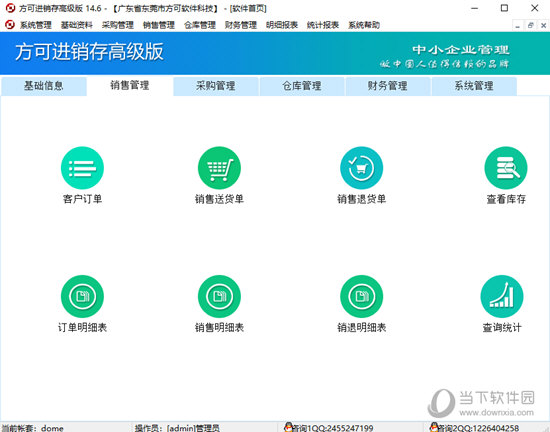Open the 系统帮助 menu

tap(364, 25)
